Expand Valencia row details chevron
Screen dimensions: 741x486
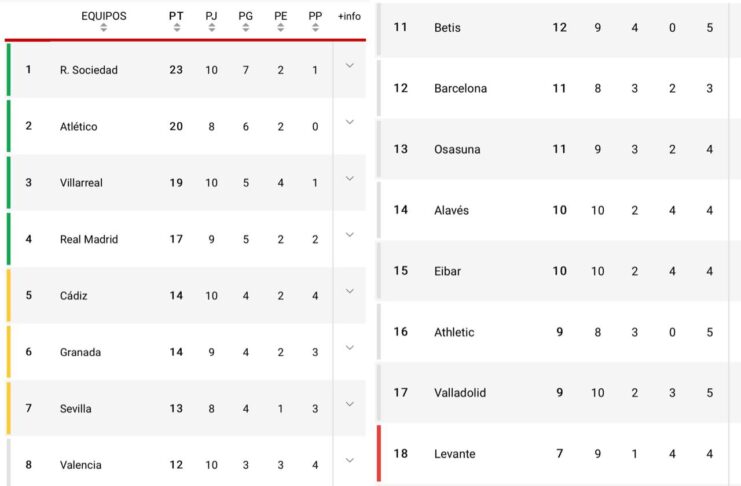click(349, 460)
